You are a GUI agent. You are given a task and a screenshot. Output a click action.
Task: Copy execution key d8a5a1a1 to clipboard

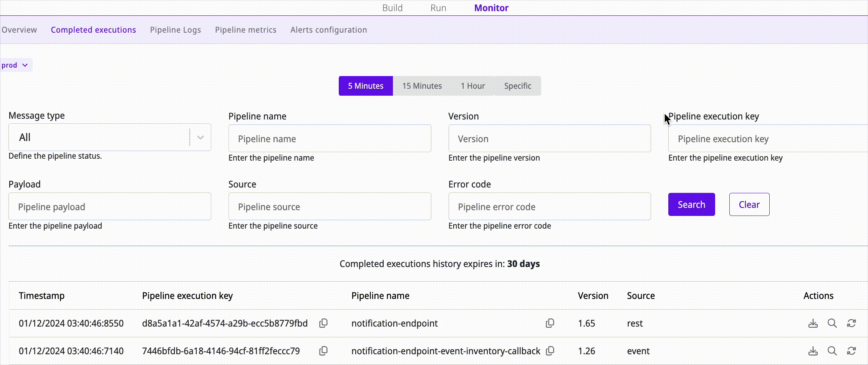[323, 323]
